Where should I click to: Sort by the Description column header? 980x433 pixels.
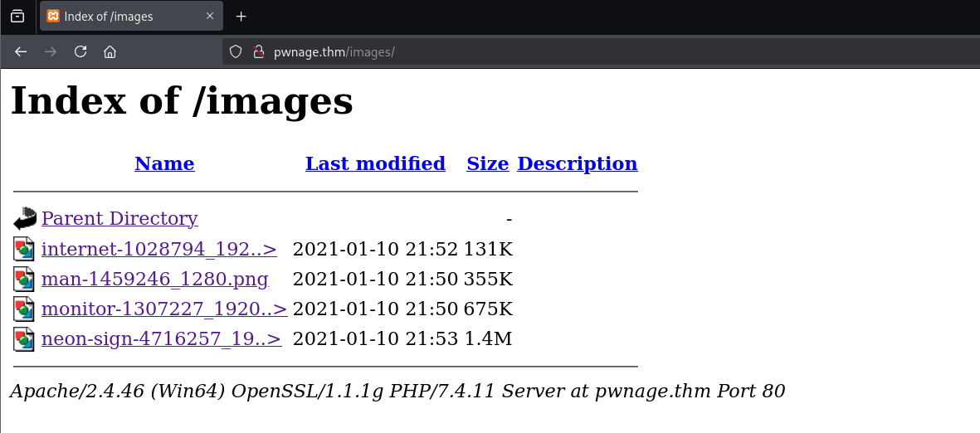pos(577,163)
